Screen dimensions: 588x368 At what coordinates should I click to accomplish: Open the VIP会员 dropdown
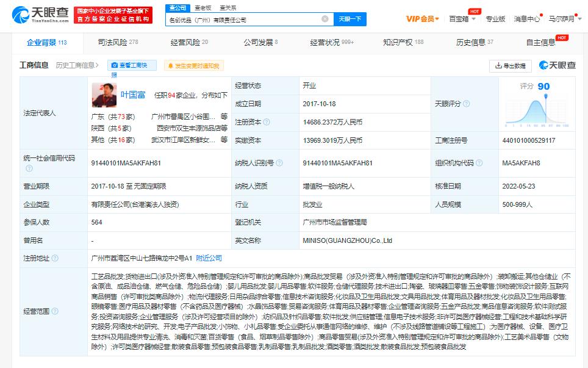[423, 19]
